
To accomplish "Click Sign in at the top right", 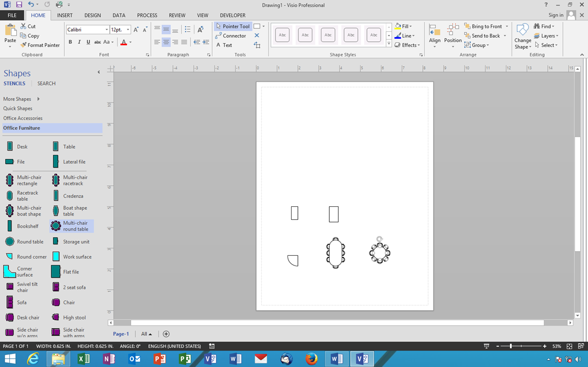I will pyautogui.click(x=555, y=15).
